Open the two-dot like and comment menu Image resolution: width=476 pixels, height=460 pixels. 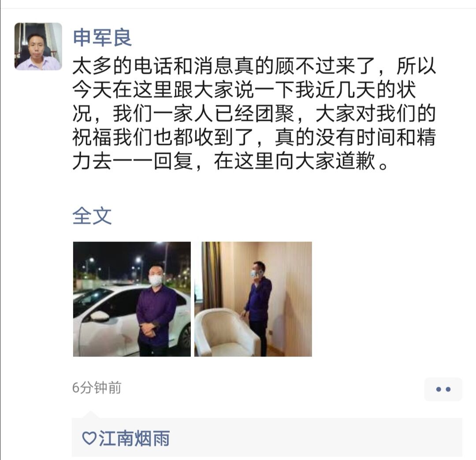pos(443,390)
